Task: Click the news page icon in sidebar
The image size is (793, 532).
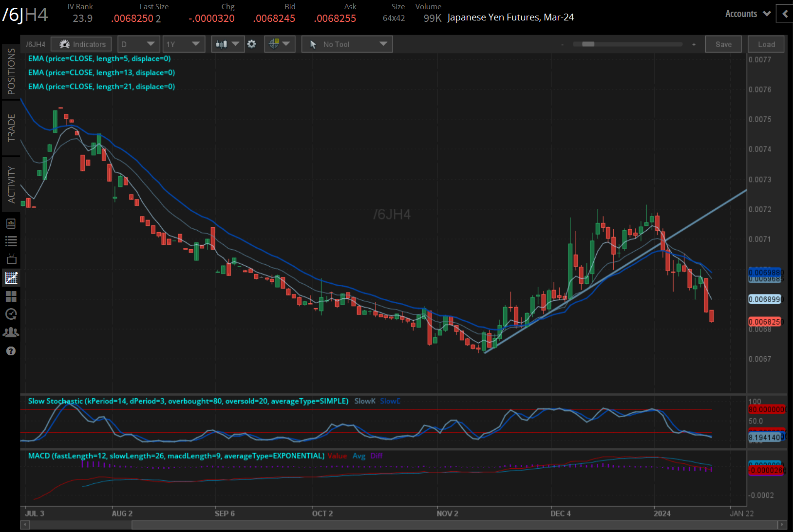Action: [11, 223]
